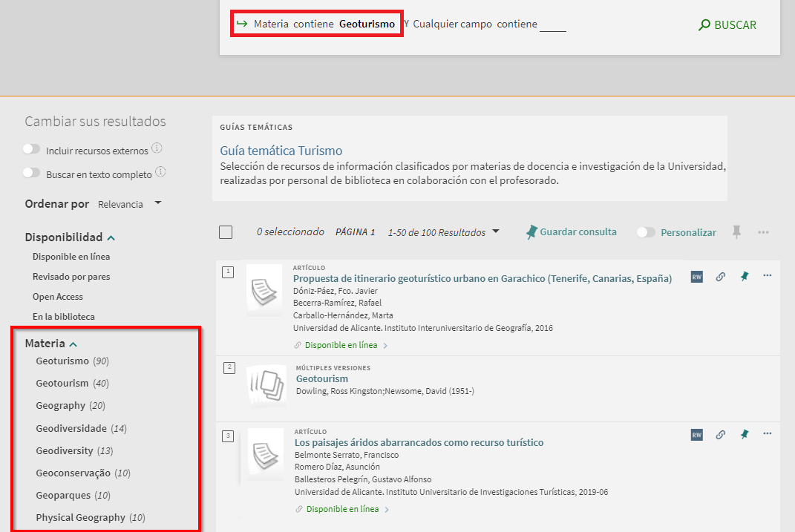
Task: Open the 1-50 de 100 Resultados dropdown
Action: tap(443, 232)
